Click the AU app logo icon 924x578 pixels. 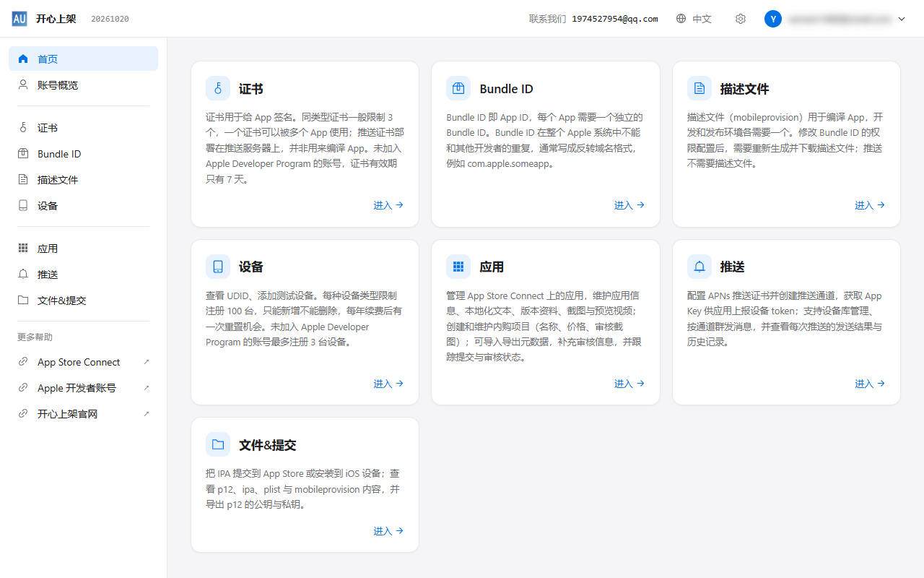[x=19, y=19]
